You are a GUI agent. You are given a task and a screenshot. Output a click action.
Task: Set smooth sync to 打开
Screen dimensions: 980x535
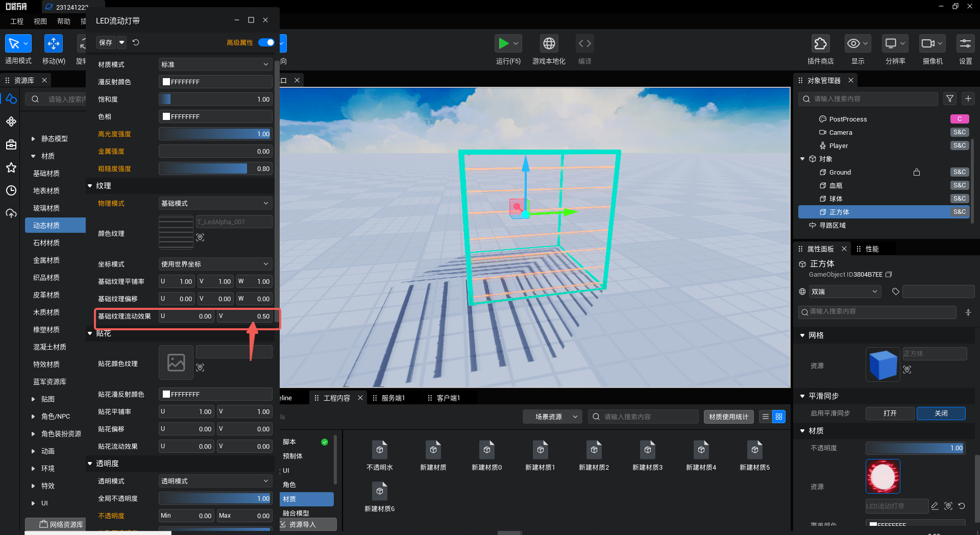[890, 413]
